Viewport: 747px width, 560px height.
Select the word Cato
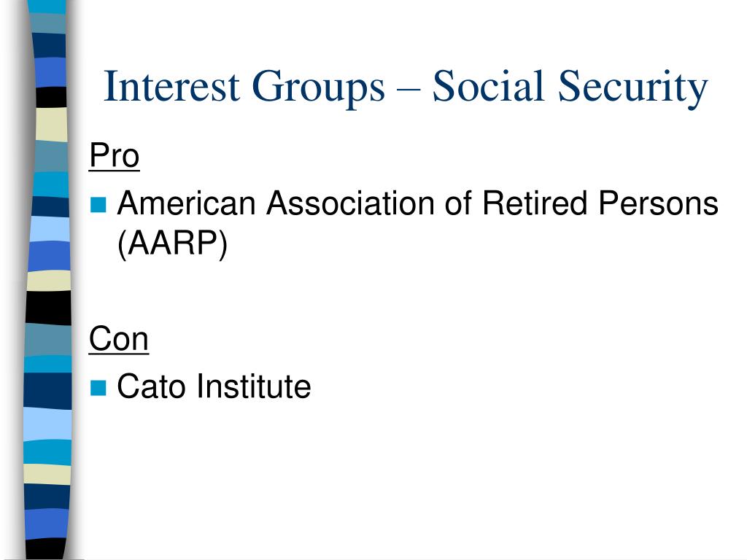pos(151,386)
